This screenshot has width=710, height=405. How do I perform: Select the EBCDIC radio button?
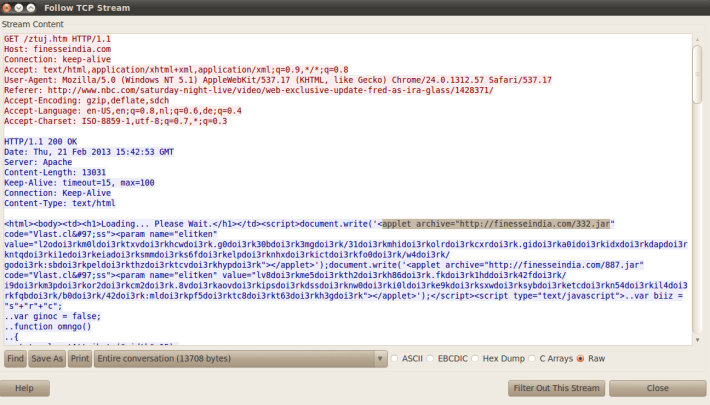(x=430, y=359)
